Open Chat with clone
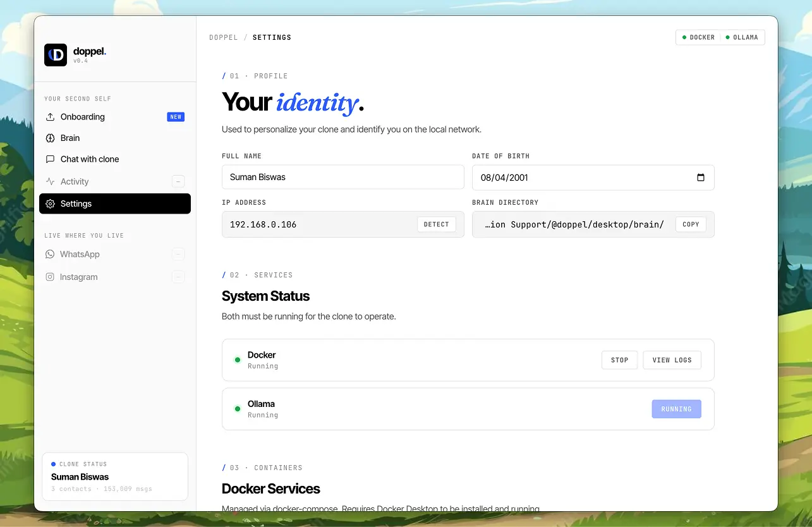812x527 pixels. click(x=115, y=159)
